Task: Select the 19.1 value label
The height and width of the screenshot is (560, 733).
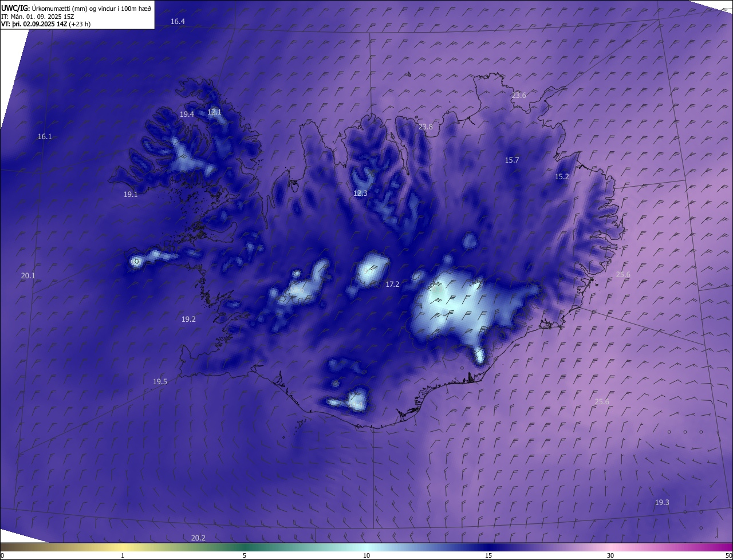Action: [x=131, y=195]
